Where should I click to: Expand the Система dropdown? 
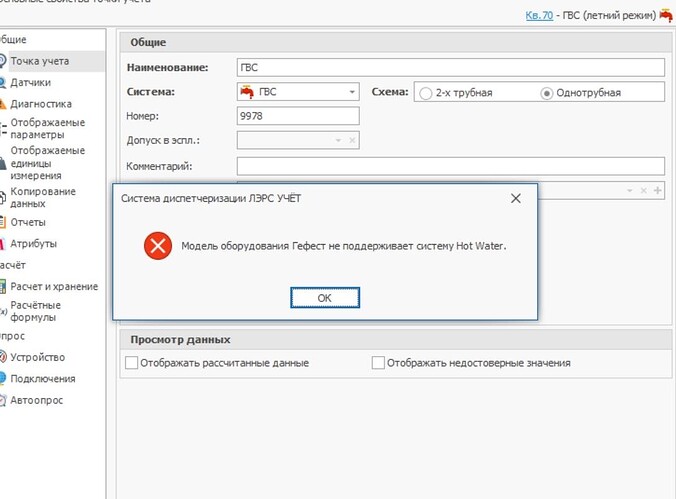352,92
